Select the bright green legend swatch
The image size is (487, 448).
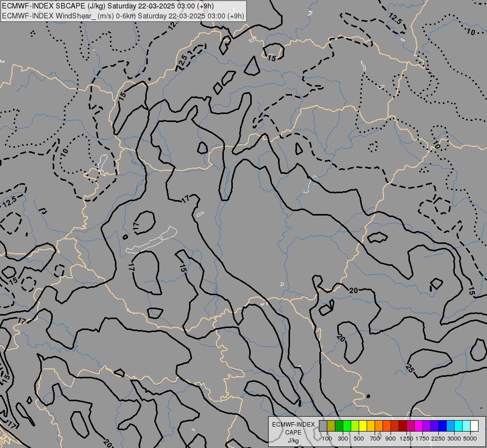click(347, 426)
